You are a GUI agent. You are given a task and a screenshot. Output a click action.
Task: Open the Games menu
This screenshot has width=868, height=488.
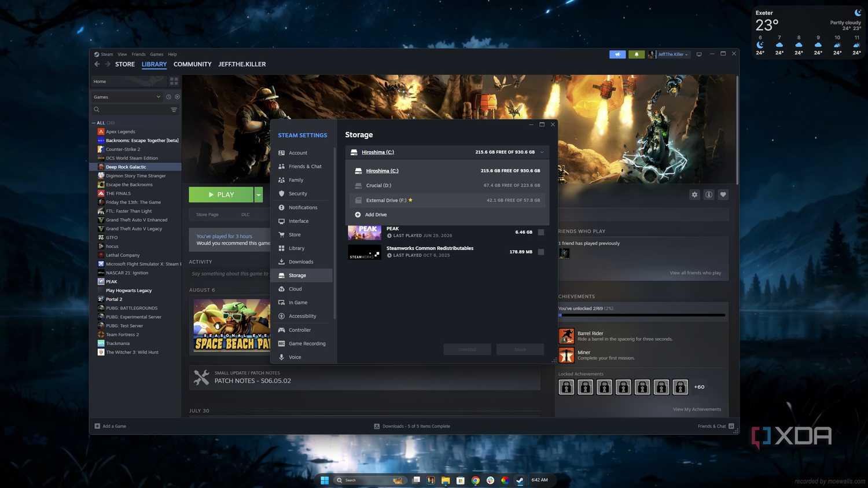tap(157, 54)
